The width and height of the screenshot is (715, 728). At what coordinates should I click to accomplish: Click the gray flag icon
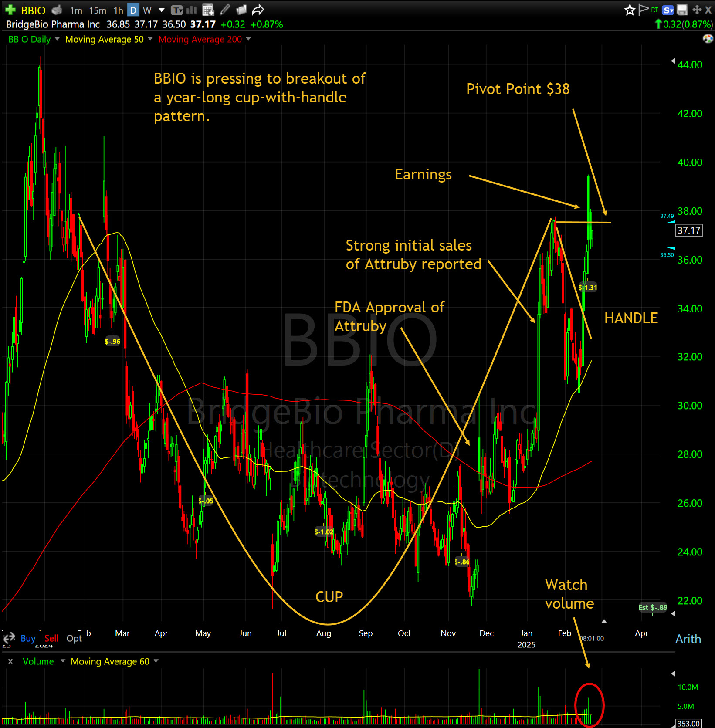coord(643,10)
